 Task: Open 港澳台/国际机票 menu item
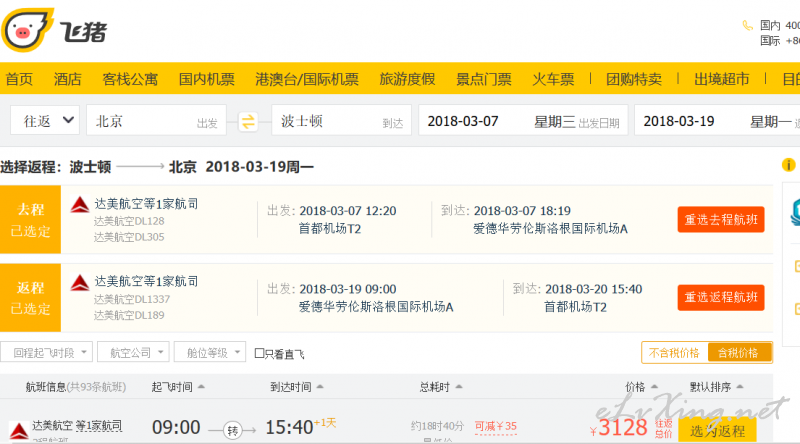click(x=307, y=79)
